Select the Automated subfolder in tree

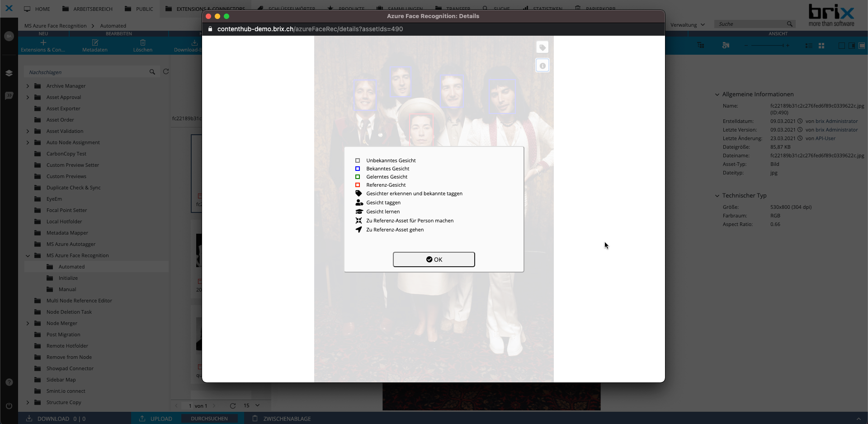tap(71, 267)
